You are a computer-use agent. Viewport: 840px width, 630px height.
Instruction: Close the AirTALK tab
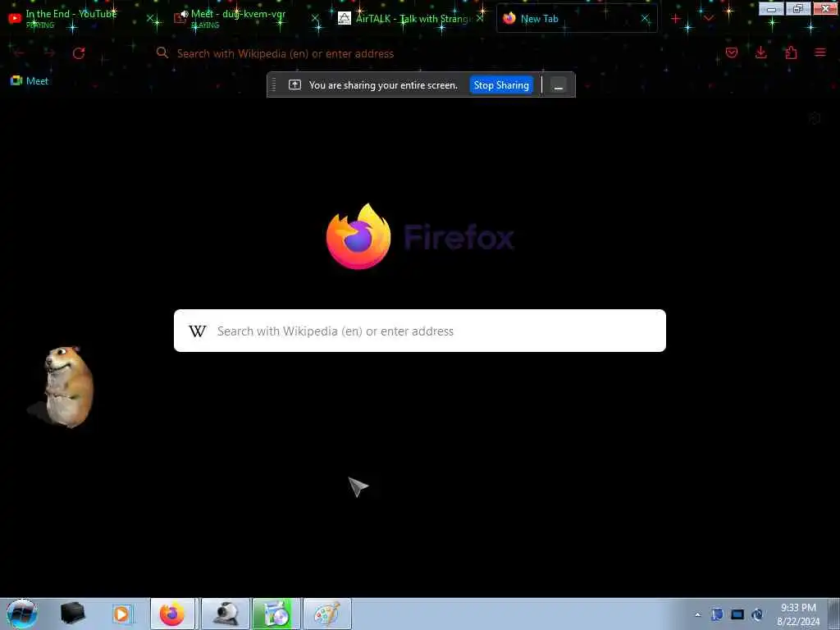coord(480,19)
